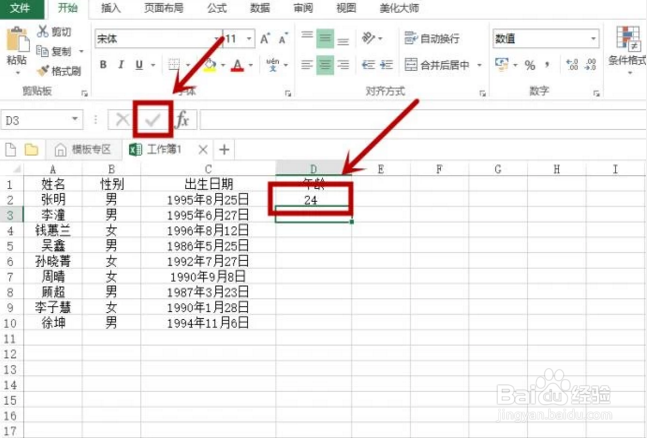
Task: Switch to the 公式 tab
Action: click(x=217, y=8)
